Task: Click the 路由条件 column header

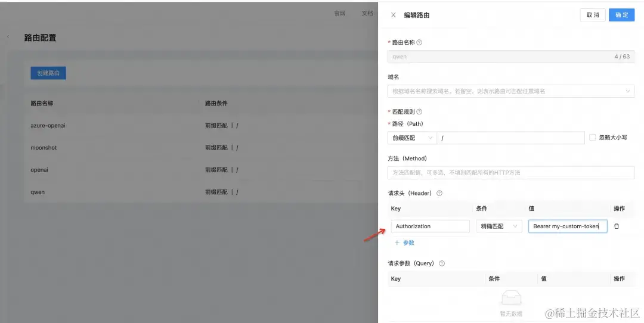Action: point(216,104)
